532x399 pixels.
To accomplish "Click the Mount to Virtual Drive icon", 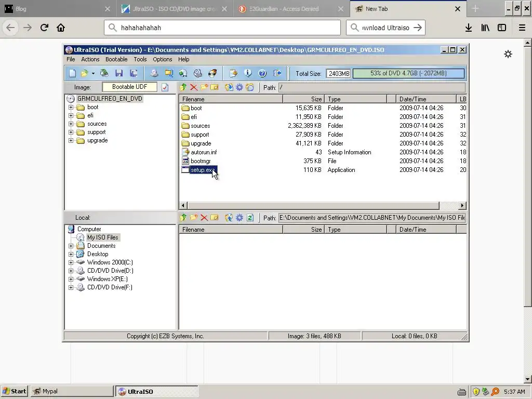I will 198,73.
